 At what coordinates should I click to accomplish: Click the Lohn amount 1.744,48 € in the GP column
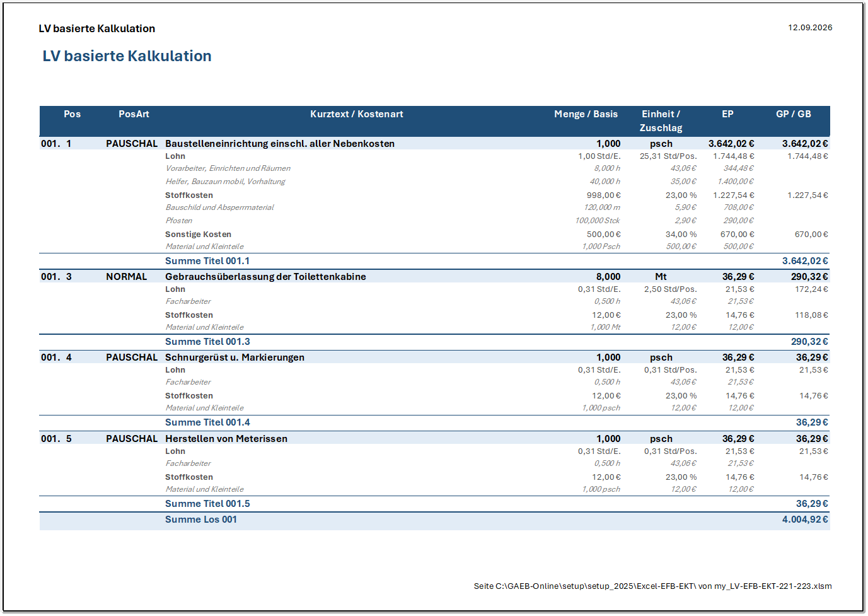807,156
